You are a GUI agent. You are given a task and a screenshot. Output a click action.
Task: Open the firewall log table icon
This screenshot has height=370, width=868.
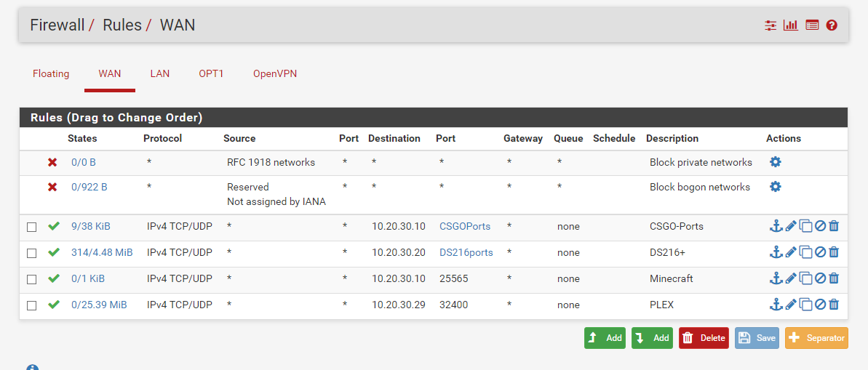pos(812,25)
